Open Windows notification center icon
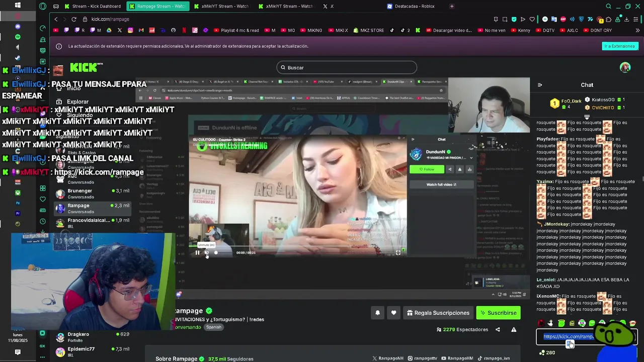This screenshot has height=362, width=644. point(18,352)
